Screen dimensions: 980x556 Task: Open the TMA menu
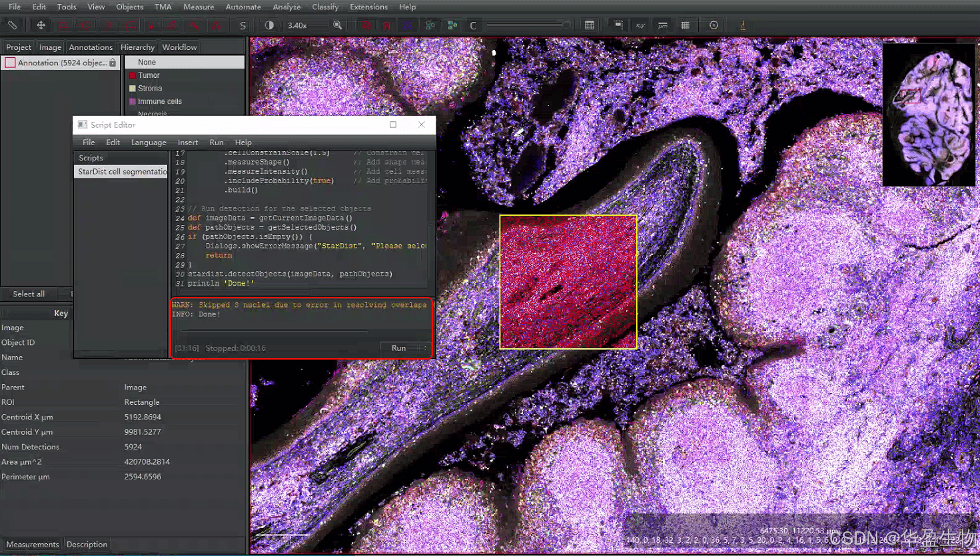click(163, 7)
